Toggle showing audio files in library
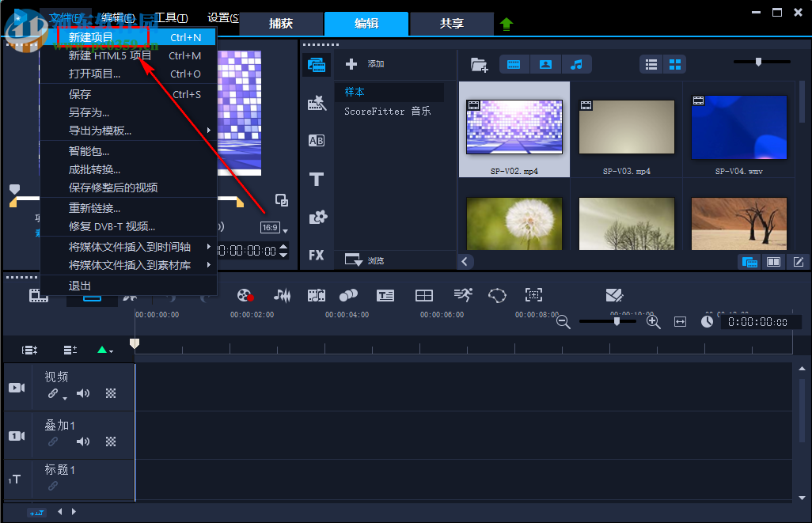This screenshot has width=812, height=523. coord(577,64)
